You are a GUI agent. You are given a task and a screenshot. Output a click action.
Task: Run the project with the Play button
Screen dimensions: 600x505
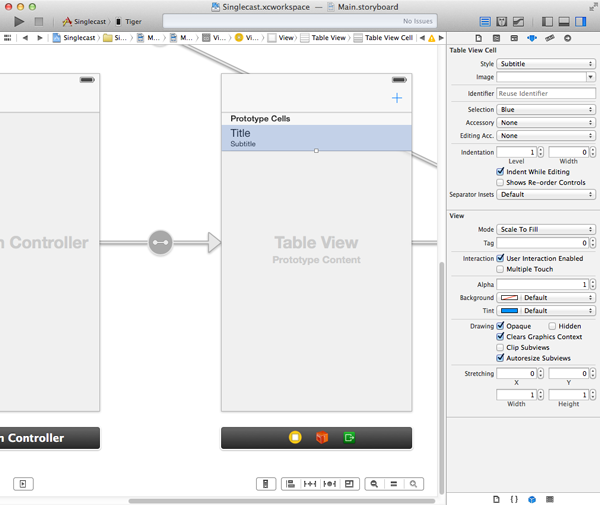[19, 22]
